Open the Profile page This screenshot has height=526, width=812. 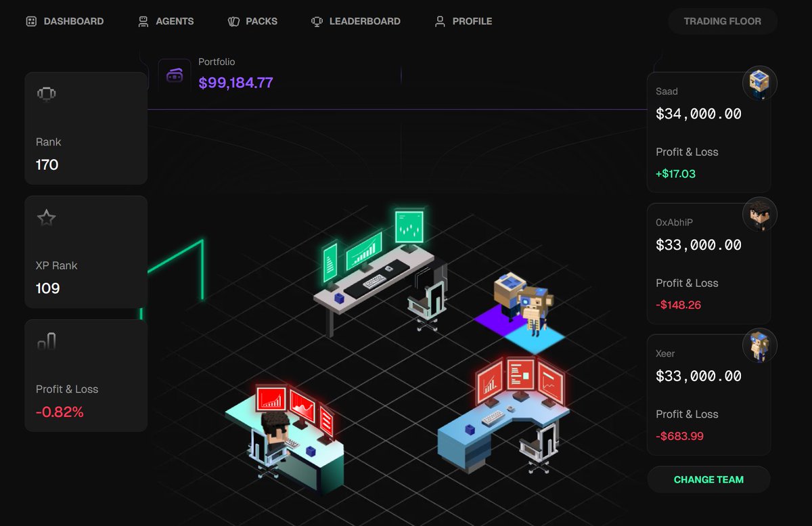tap(463, 21)
